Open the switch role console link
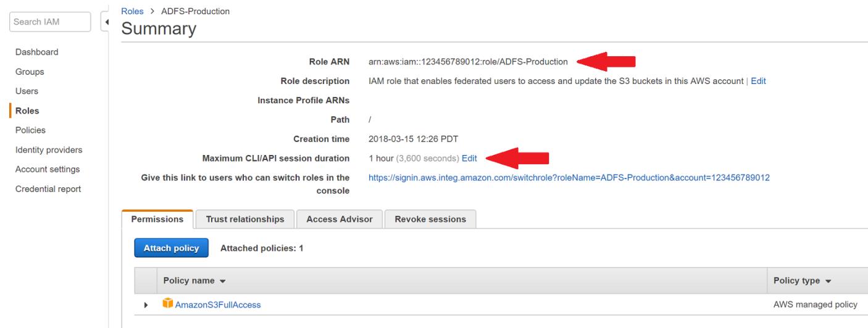This screenshot has width=868, height=328. (x=569, y=177)
